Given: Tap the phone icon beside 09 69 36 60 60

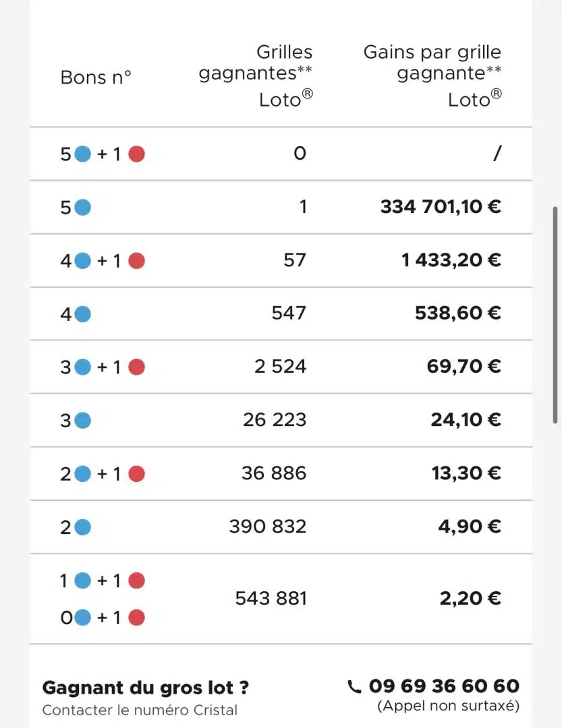Looking at the screenshot, I should click(x=354, y=687).
